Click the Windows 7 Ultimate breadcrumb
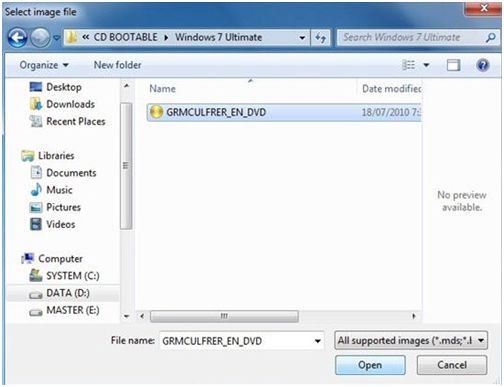Image resolution: width=504 pixels, height=387 pixels. 218,37
